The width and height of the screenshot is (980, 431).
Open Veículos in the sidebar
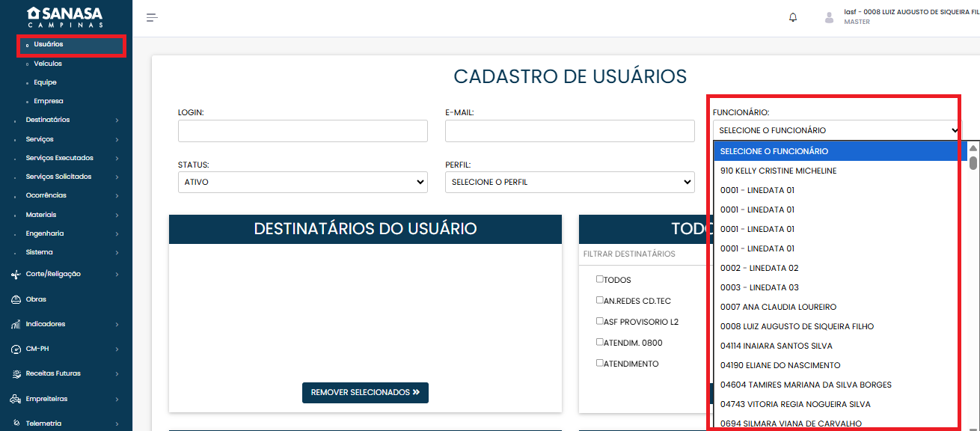(x=48, y=64)
